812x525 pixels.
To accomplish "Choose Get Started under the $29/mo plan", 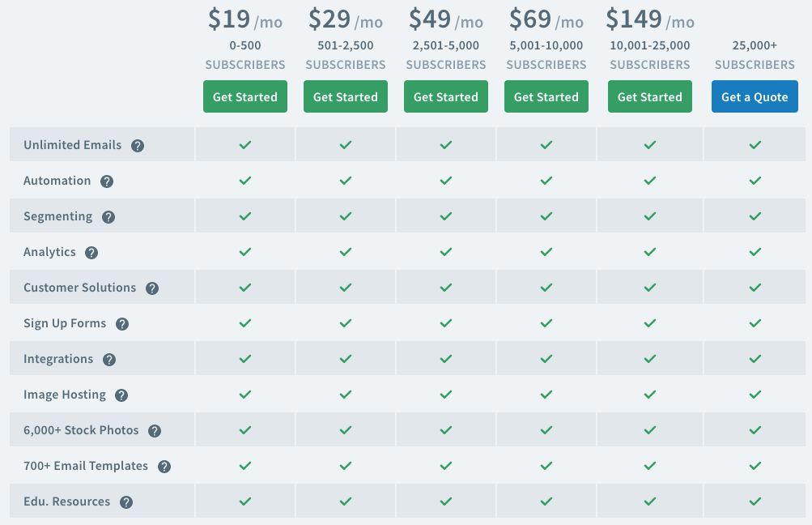I will click(x=346, y=96).
